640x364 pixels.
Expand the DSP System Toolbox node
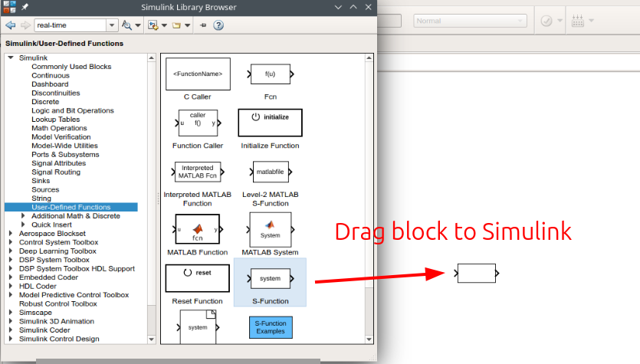(x=11, y=260)
